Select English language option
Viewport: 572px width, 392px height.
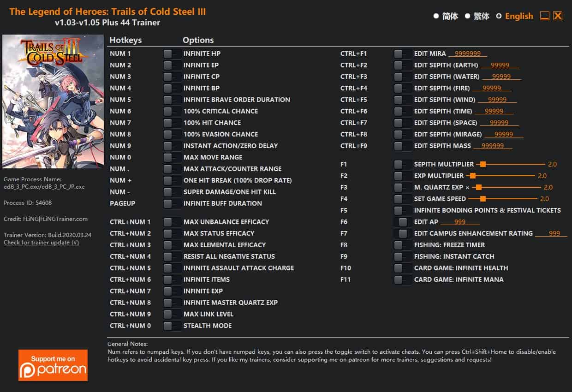(x=514, y=16)
